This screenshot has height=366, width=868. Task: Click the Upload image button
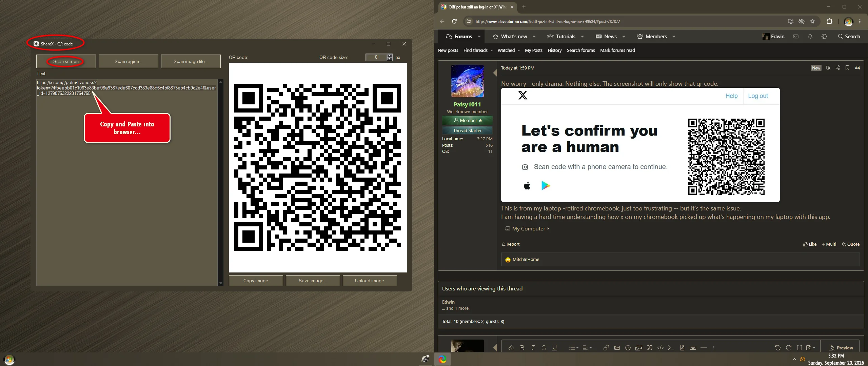click(x=370, y=281)
